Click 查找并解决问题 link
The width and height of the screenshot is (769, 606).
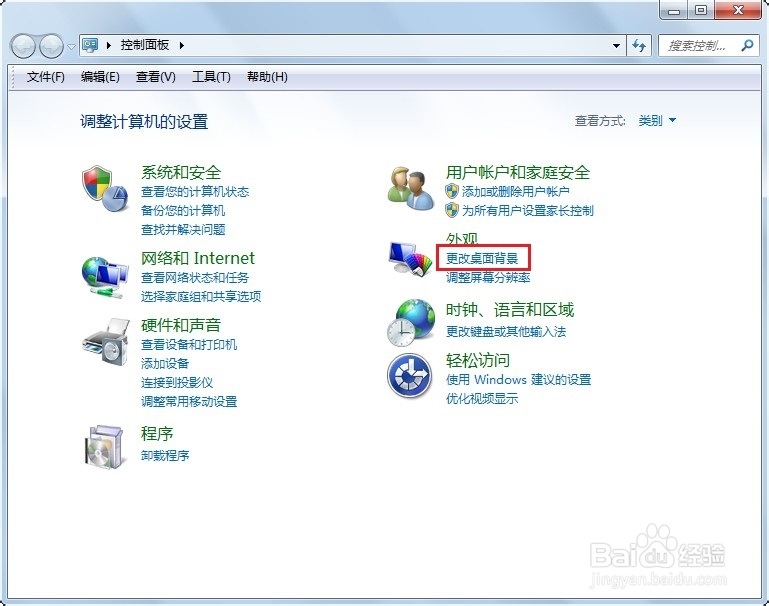click(x=183, y=229)
